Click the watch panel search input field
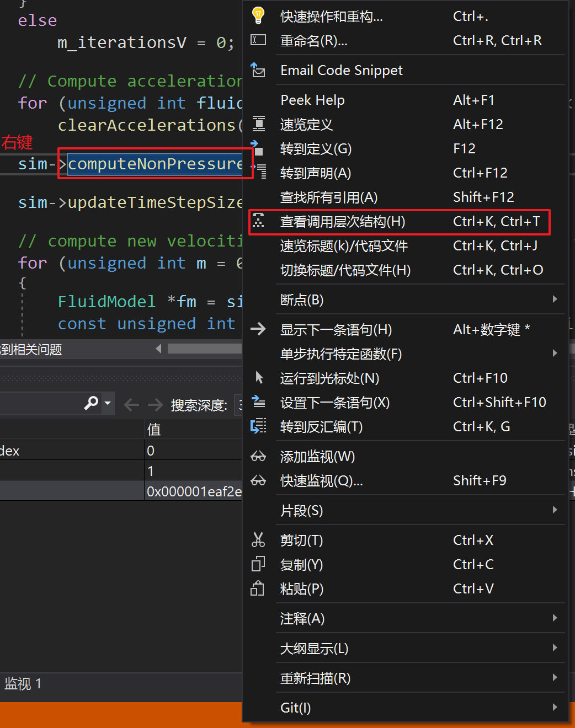This screenshot has width=575, height=728. (x=41, y=404)
